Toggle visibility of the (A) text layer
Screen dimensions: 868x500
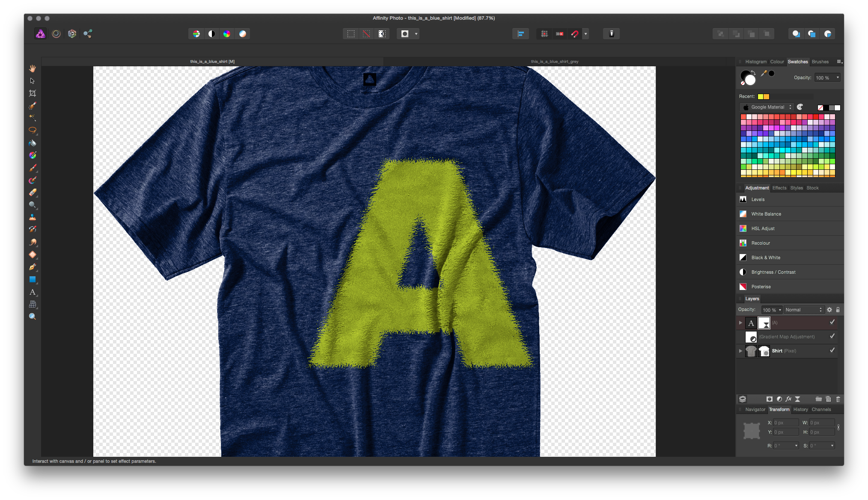coord(832,322)
